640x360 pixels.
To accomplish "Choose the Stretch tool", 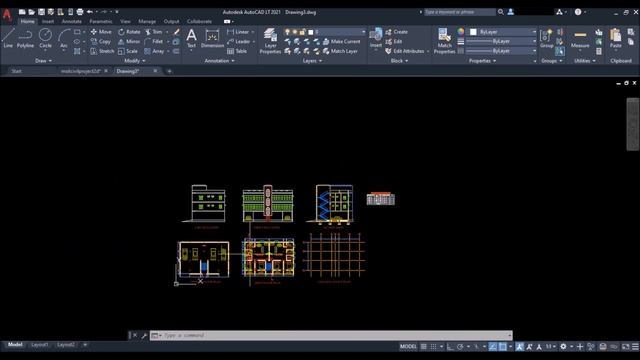I will pyautogui.click(x=102, y=51).
